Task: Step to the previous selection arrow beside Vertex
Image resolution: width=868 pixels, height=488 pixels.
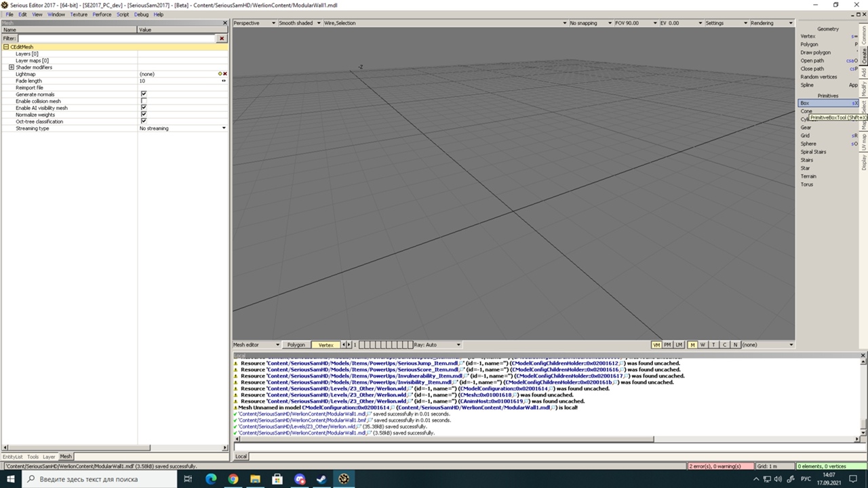Action: pyautogui.click(x=344, y=345)
